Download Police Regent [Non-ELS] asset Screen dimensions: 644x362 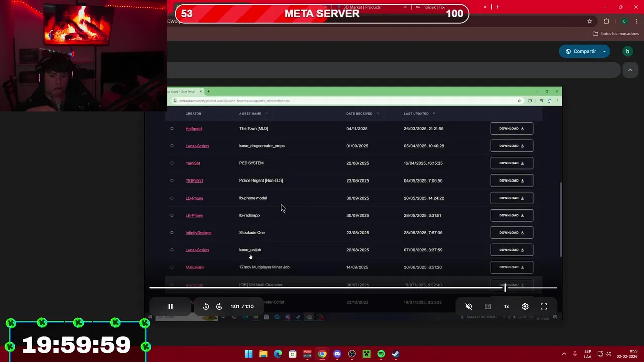coord(512,180)
